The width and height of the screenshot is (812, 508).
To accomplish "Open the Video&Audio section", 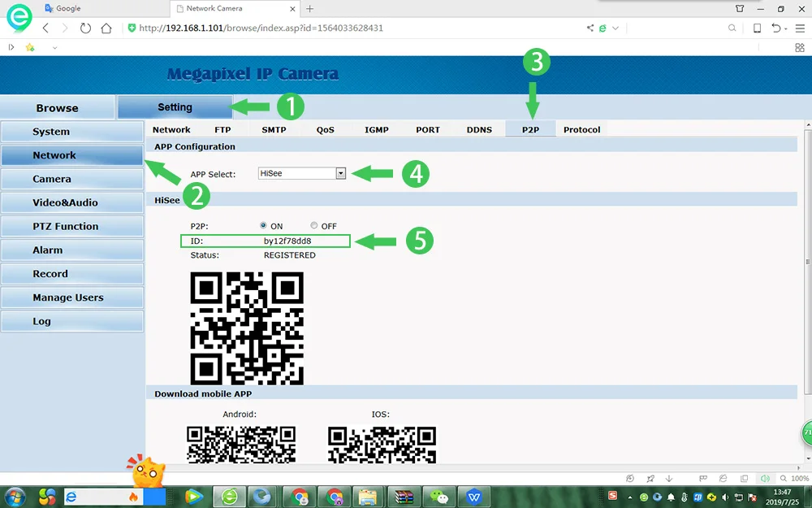I will tap(72, 202).
